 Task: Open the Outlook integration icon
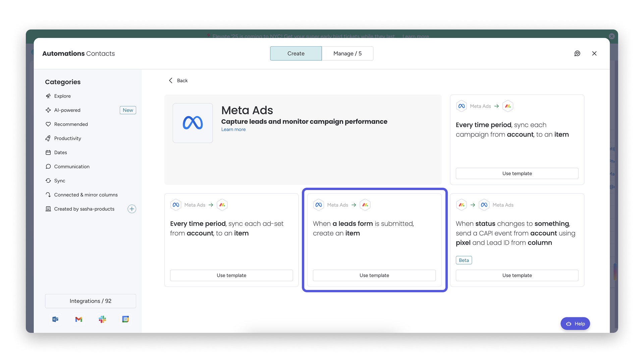(x=55, y=319)
